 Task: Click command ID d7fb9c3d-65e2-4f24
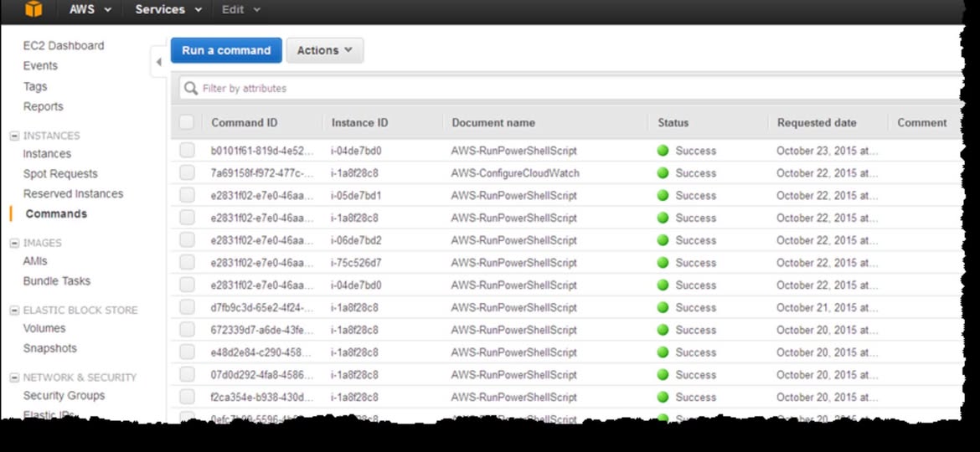(x=262, y=308)
